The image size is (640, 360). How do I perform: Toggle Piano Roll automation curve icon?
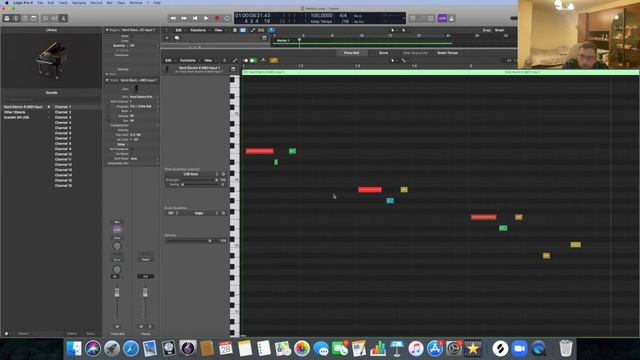pos(235,60)
